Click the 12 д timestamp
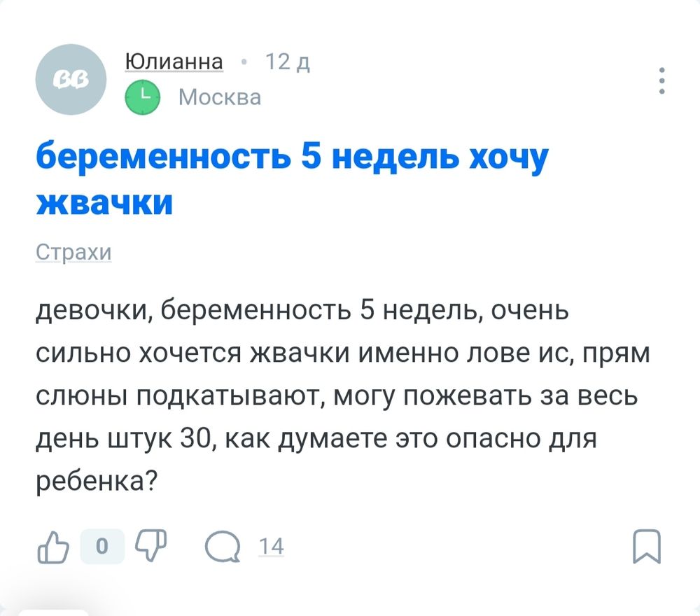 click(x=287, y=62)
